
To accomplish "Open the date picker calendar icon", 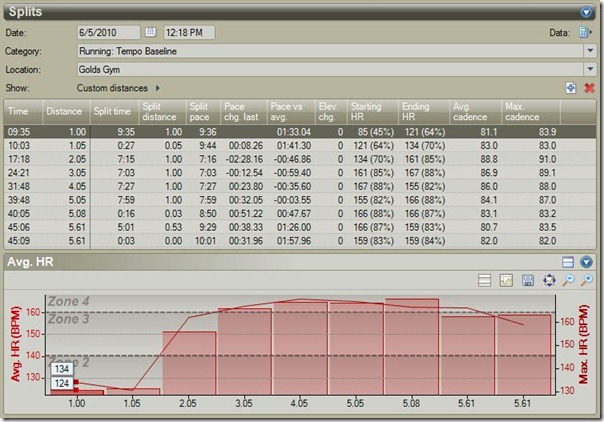I will [x=151, y=32].
